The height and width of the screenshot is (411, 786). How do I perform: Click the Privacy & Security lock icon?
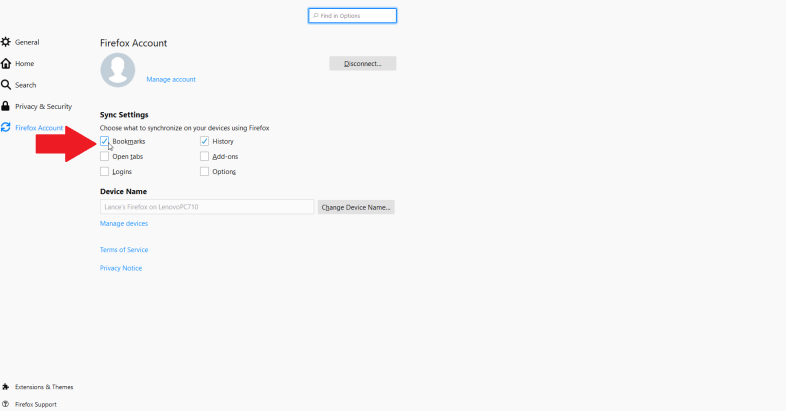point(6,106)
